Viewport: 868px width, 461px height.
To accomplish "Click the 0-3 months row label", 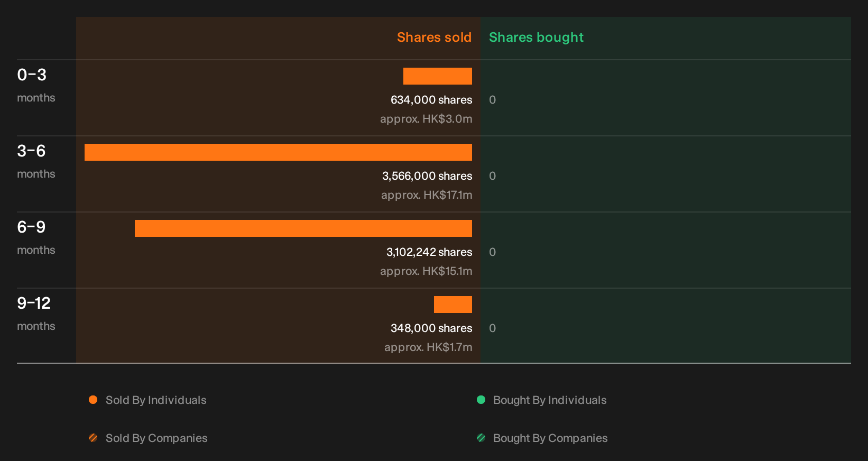I will (x=36, y=85).
